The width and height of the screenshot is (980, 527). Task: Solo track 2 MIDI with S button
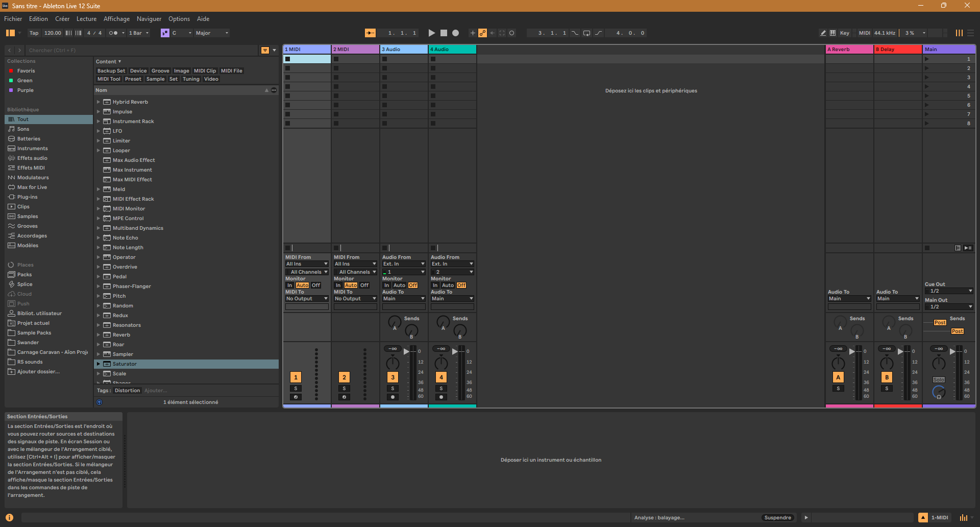344,389
